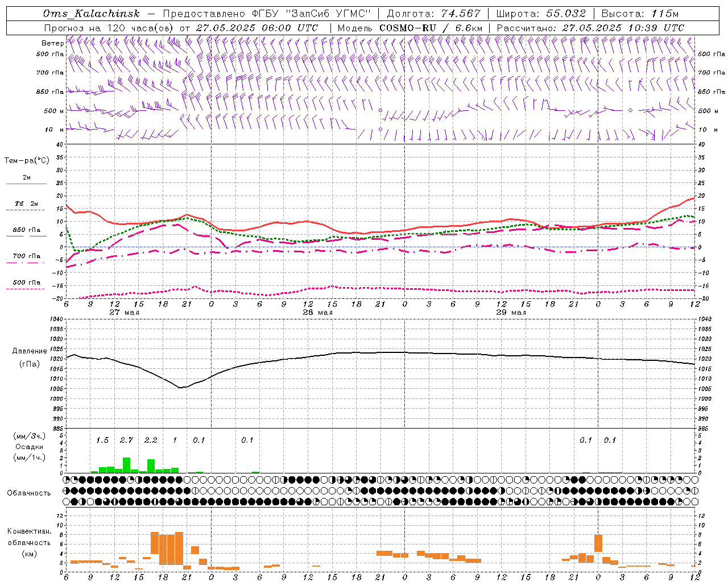The image size is (728, 582).
Task: Click the Облачность panel label
Action: [x=29, y=493]
